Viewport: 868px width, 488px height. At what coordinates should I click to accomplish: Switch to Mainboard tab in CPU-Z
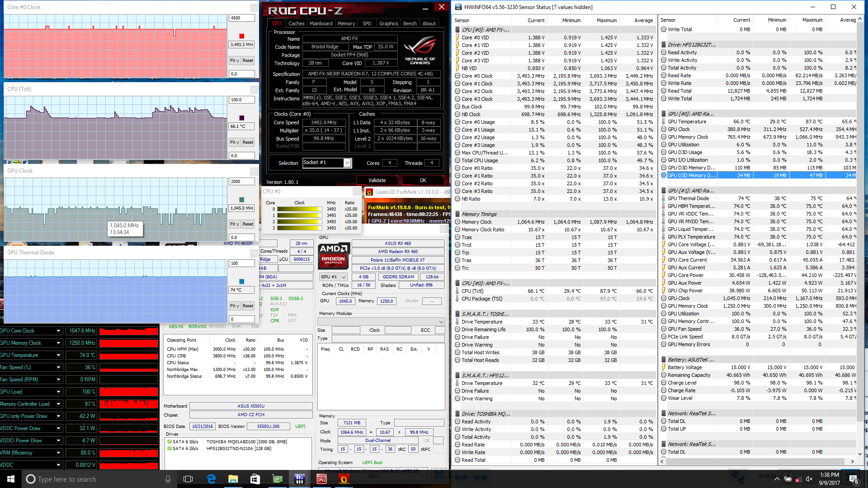pos(321,23)
